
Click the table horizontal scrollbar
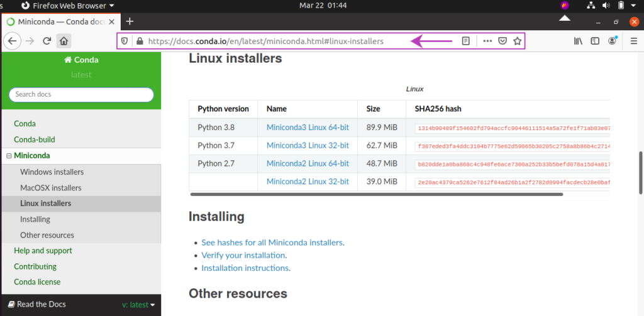[377, 194]
